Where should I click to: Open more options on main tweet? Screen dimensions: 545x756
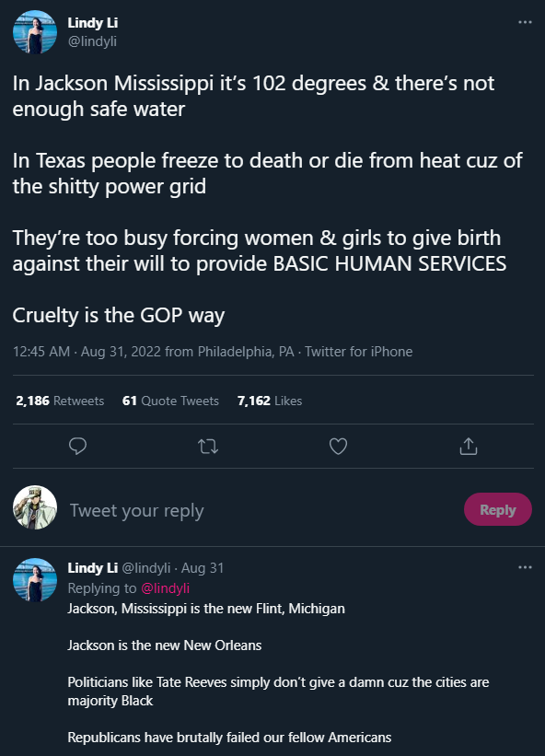tap(525, 22)
